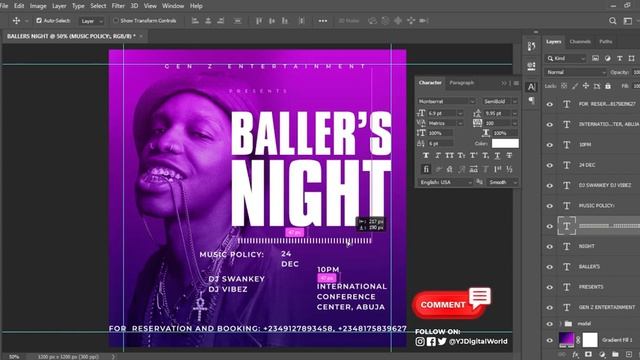
Task: Toggle Auto-Select checkbox
Action: [39, 20]
